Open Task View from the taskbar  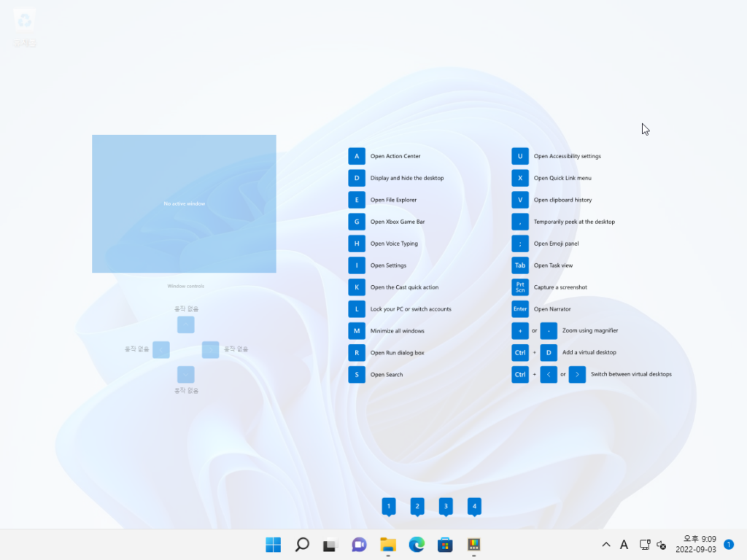[x=330, y=544]
